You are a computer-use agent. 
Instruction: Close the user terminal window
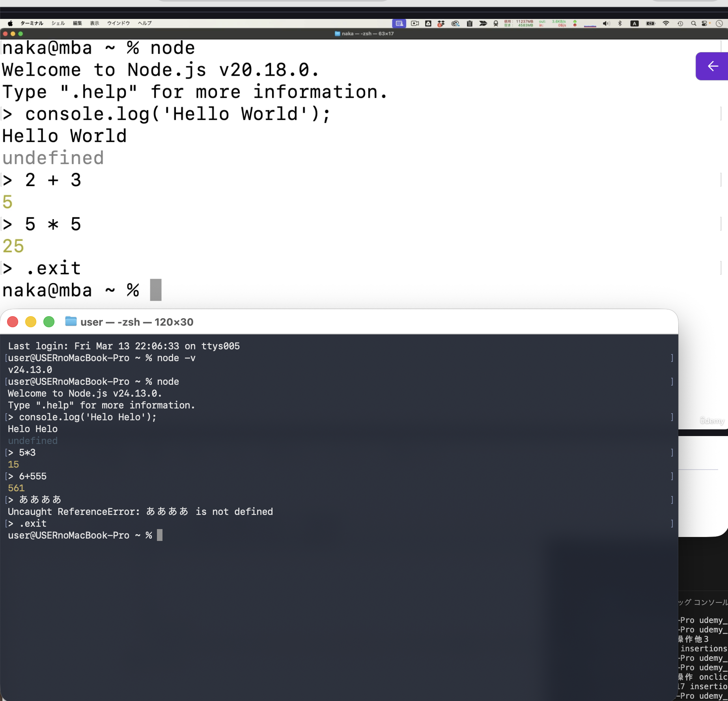(13, 322)
